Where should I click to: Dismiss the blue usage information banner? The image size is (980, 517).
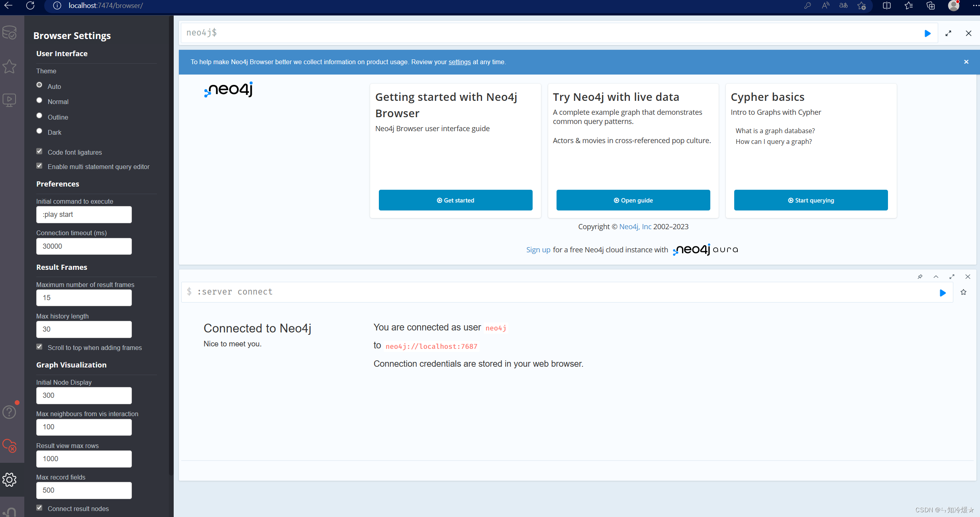coord(966,62)
